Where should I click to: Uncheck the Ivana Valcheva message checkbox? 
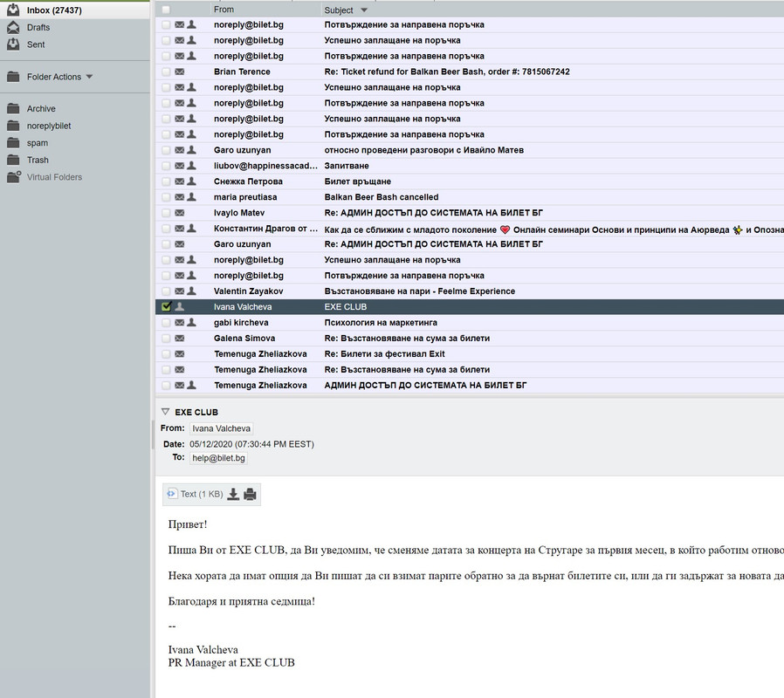(166, 307)
